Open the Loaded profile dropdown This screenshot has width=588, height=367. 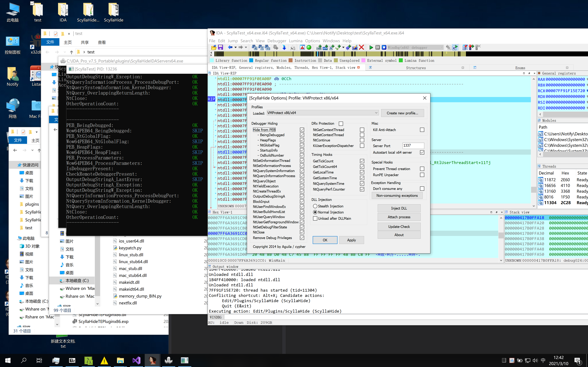tap(376, 113)
